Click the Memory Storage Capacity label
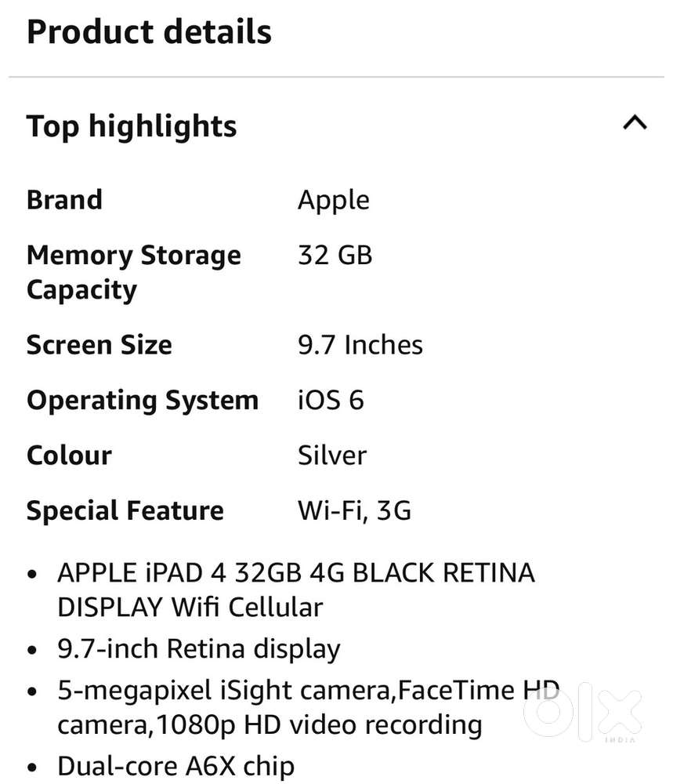 (x=133, y=272)
